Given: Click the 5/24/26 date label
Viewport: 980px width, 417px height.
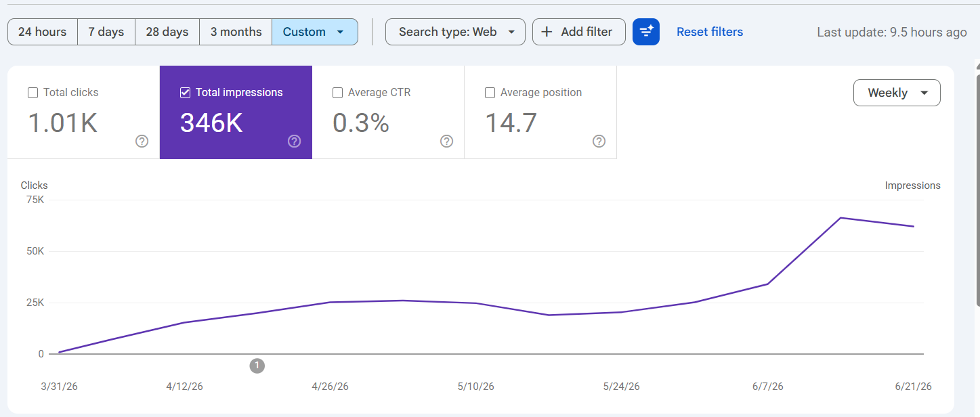Looking at the screenshot, I should click(x=621, y=387).
